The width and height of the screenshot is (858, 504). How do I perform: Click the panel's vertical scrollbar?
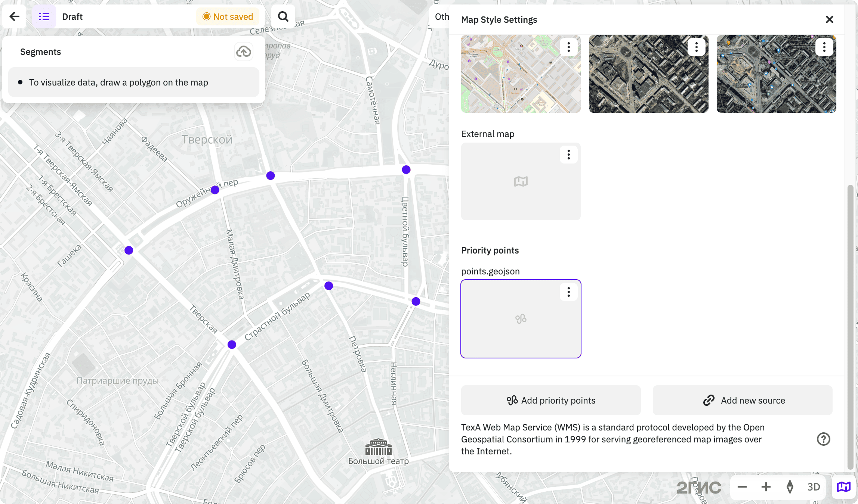850,327
